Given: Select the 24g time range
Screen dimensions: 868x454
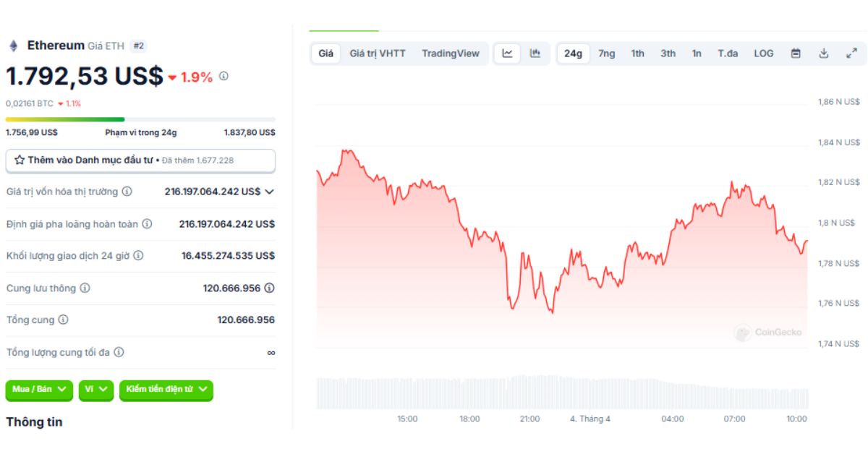Looking at the screenshot, I should click(x=573, y=53).
